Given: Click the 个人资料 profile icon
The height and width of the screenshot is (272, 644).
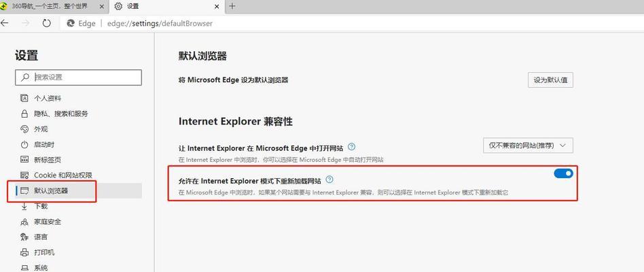Looking at the screenshot, I should coord(24,98).
